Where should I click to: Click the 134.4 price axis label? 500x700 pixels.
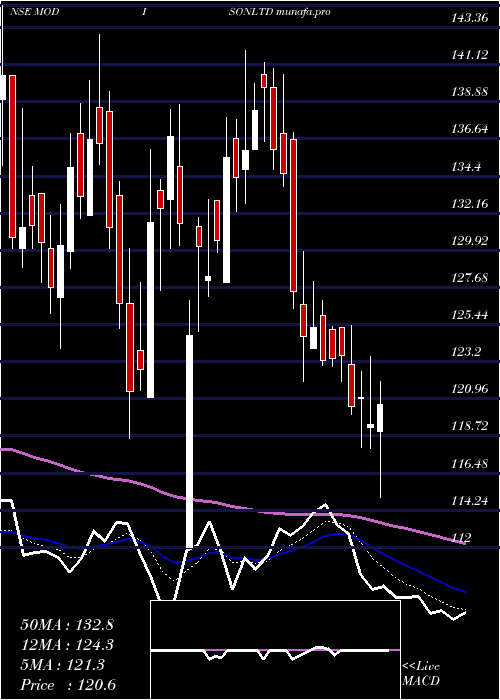tap(466, 167)
